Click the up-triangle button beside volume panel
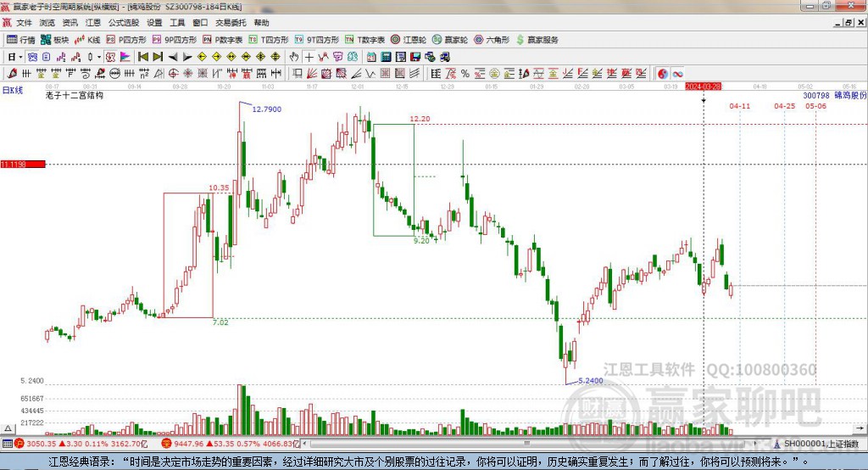Image resolution: width=868 pixels, height=470 pixels. (8, 428)
